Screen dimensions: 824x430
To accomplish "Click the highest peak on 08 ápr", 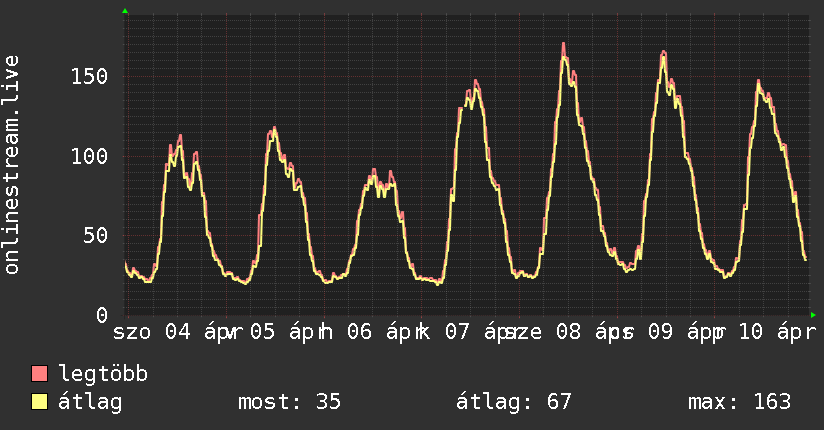I will 563,45.
